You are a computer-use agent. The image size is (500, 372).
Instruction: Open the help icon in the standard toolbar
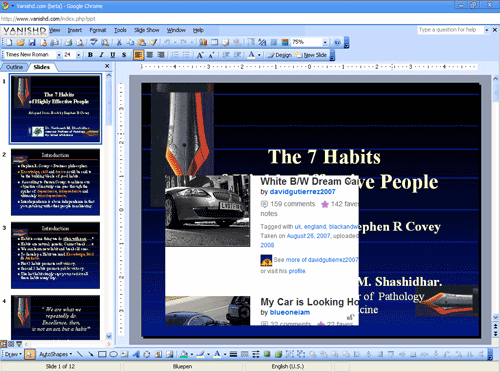[x=337, y=42]
